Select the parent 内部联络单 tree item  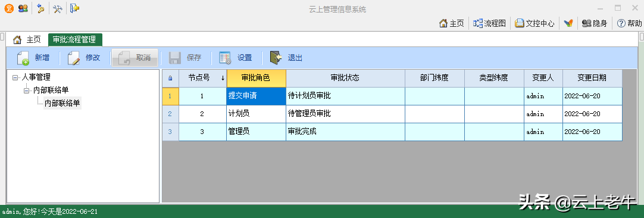[x=51, y=91]
